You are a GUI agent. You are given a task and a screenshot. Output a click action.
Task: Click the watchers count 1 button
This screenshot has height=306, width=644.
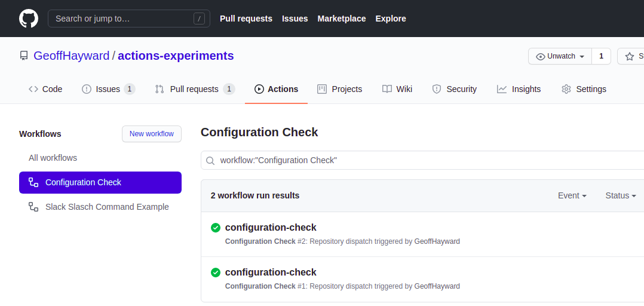click(x=601, y=56)
